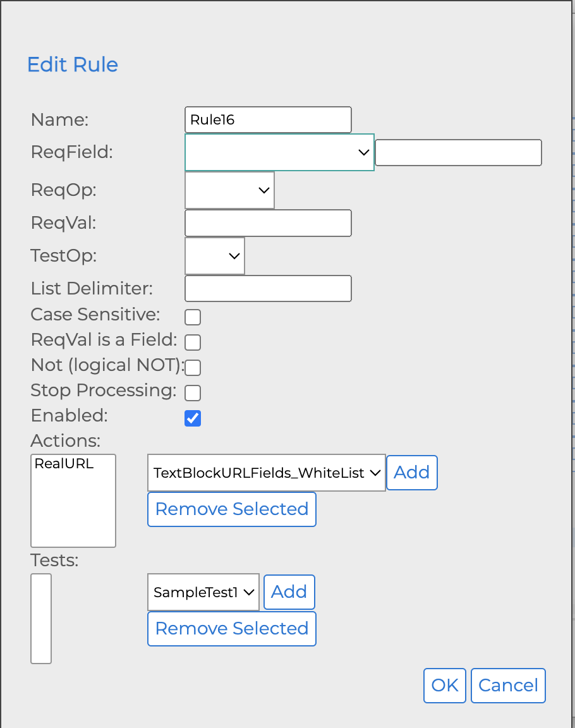This screenshot has height=728, width=575.
Task: Open the TextBlockURLFields_WhiteList action dropdown
Action: click(266, 473)
